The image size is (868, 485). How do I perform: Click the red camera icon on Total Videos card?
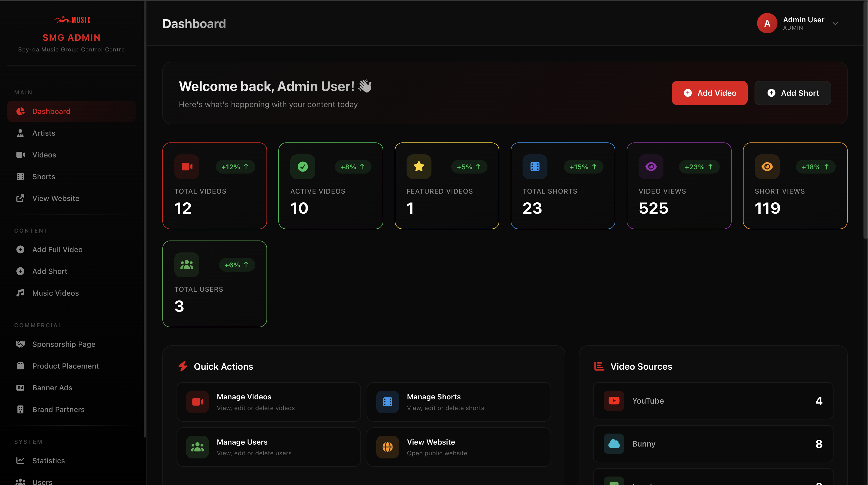[x=187, y=166]
